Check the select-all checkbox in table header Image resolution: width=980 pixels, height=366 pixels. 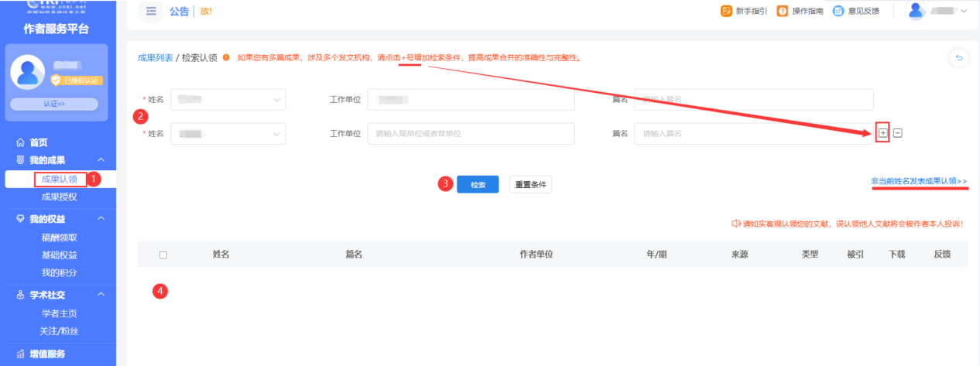click(x=163, y=254)
